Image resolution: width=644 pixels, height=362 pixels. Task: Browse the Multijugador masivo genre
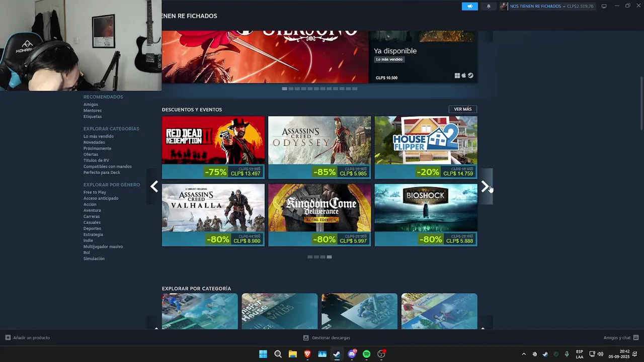[103, 246]
